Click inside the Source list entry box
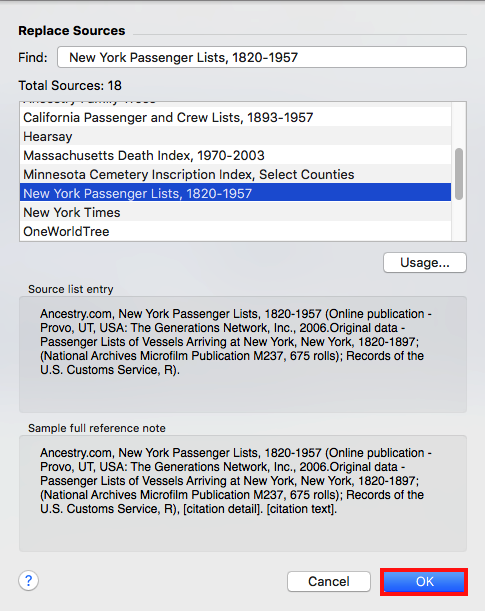This screenshot has height=611, width=485. (243, 354)
